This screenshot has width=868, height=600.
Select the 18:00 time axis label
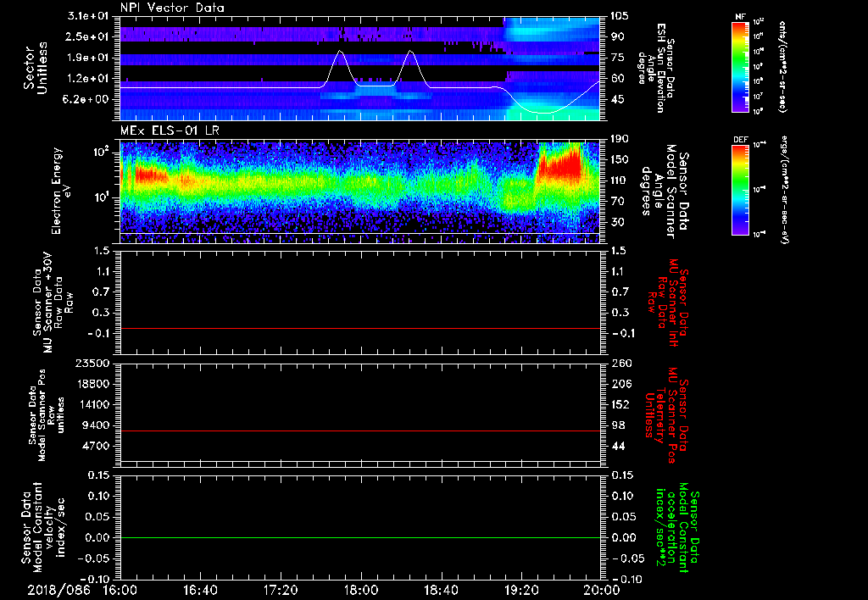pos(360,590)
